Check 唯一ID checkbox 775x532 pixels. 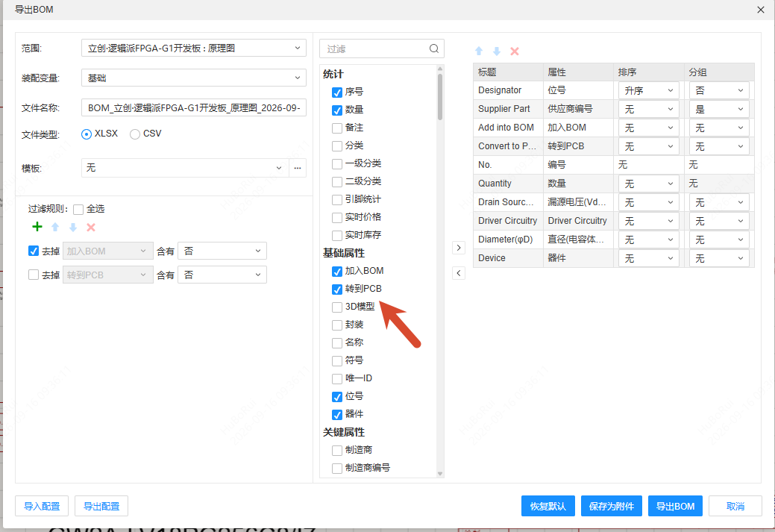337,379
